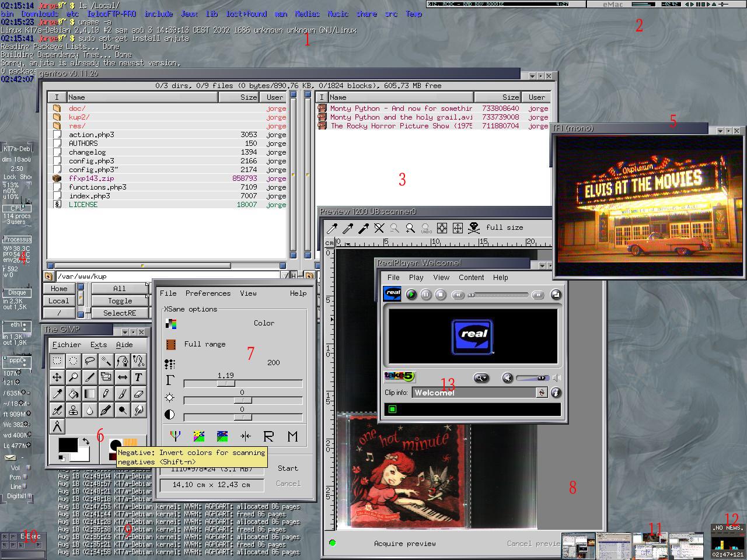747x560 pixels.
Task: Select the Ellipse Select tool in GIMP
Action: click(73, 360)
